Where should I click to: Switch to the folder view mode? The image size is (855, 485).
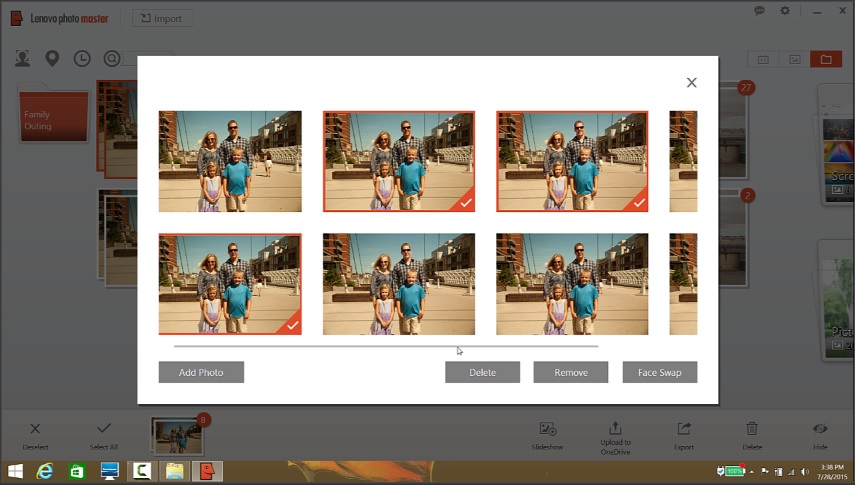pos(826,59)
